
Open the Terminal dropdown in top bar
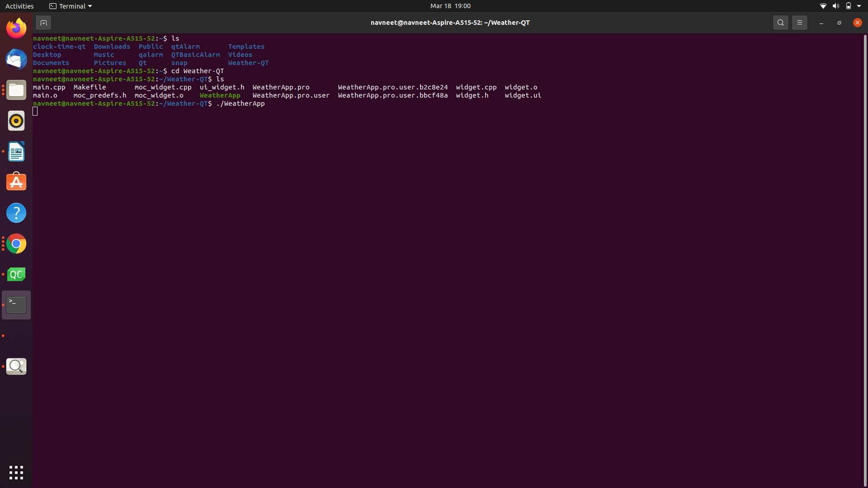click(x=70, y=6)
